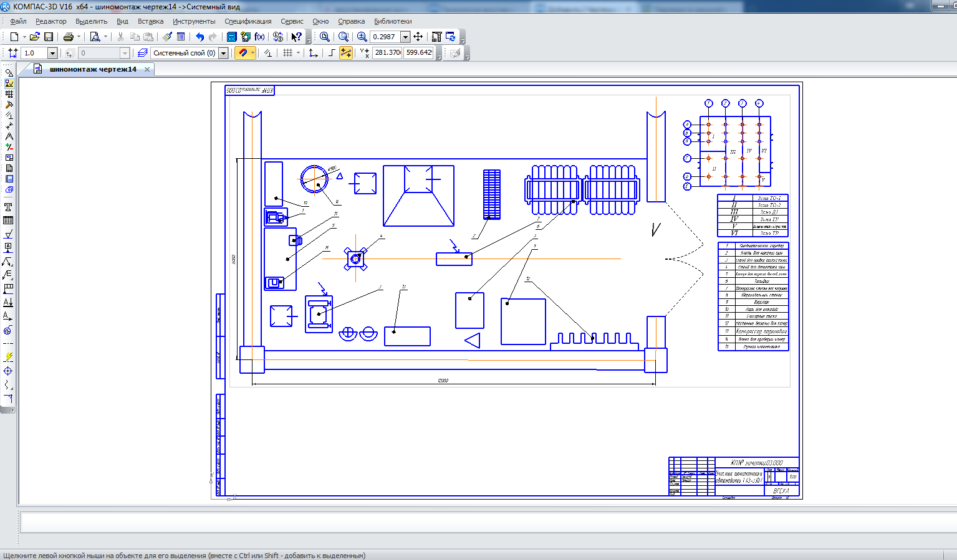Click the current step value 1.0 field
Screen dimensions: 957x560
34,53
